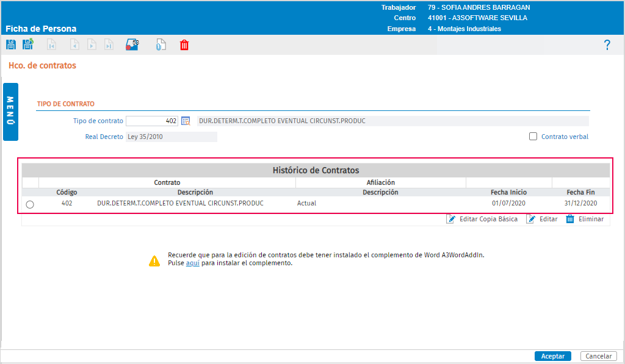Expand the blue MENÚ side tab
Screen dimensions: 625x364
click(11, 112)
